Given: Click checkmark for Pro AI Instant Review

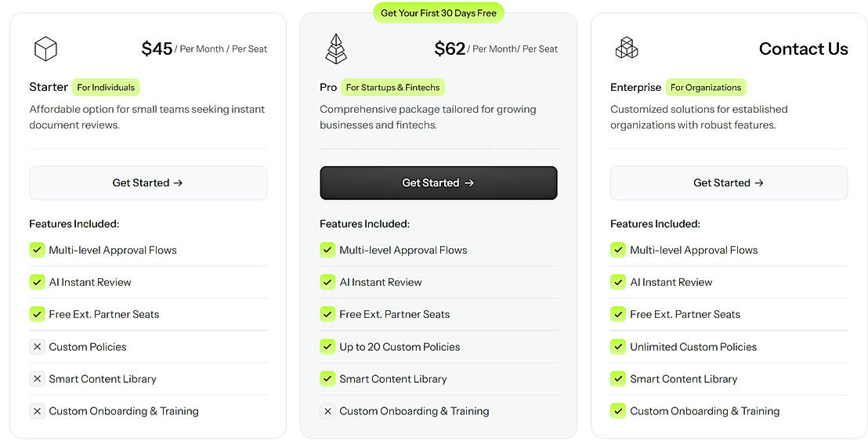Looking at the screenshot, I should 327,282.
